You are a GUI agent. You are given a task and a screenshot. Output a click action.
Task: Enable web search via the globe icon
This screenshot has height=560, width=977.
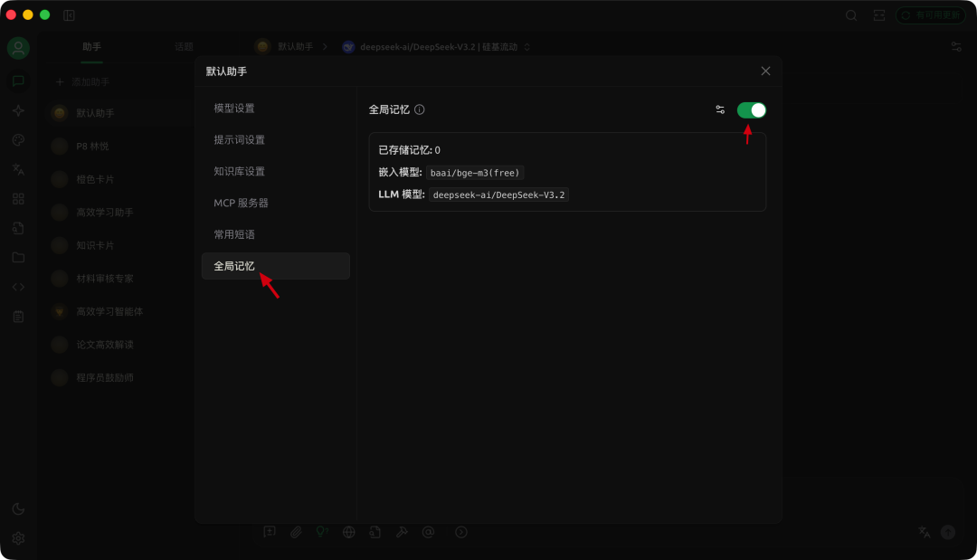(348, 532)
